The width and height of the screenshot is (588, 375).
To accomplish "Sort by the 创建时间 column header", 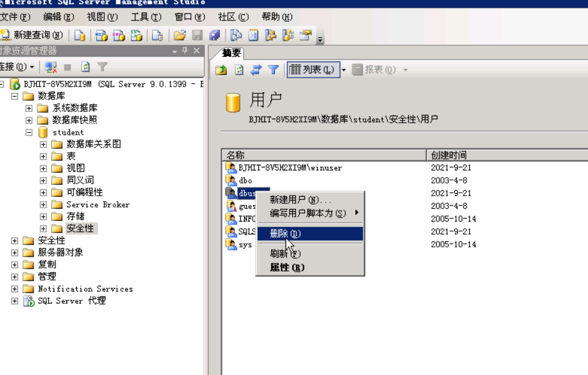I will [x=507, y=155].
